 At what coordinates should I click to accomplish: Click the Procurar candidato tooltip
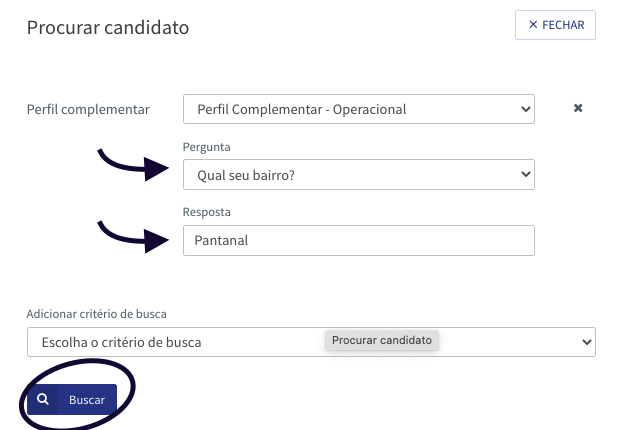(382, 340)
